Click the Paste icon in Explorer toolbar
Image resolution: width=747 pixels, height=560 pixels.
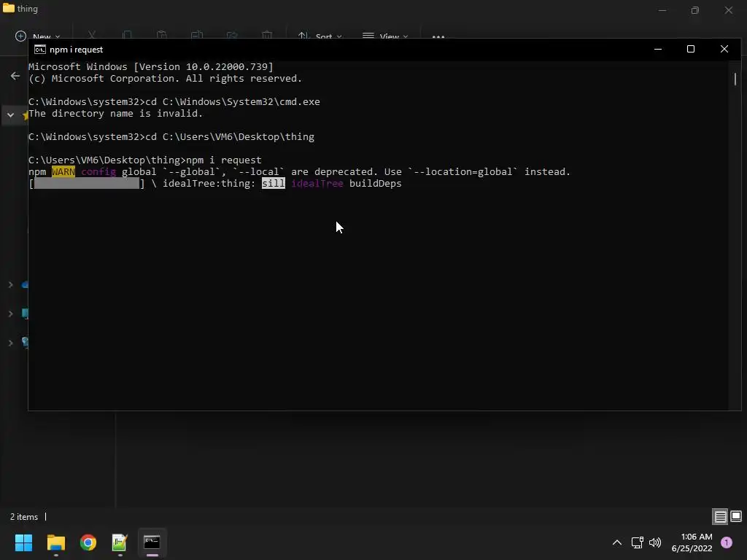point(161,36)
